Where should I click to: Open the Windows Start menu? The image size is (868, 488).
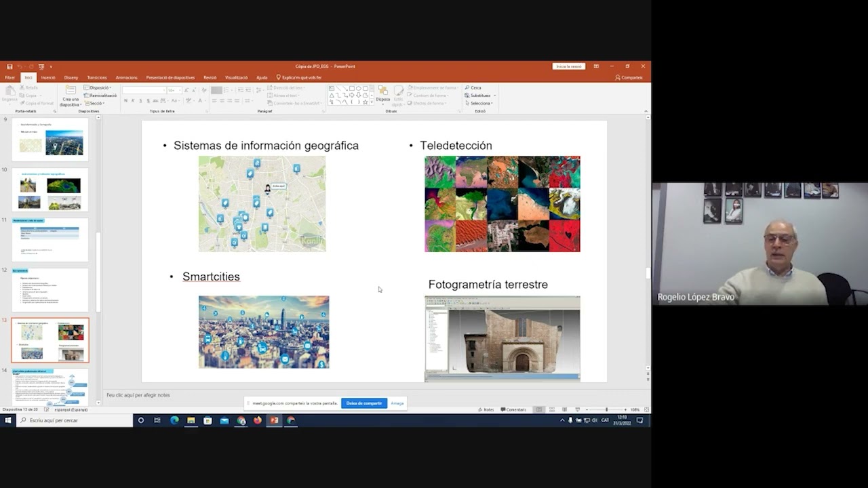tap(8, 420)
